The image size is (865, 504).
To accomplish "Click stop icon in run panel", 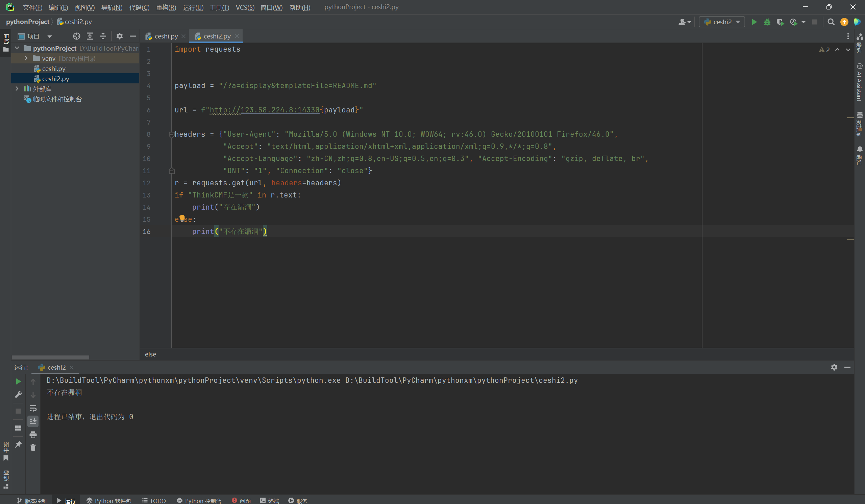I will pos(19,411).
